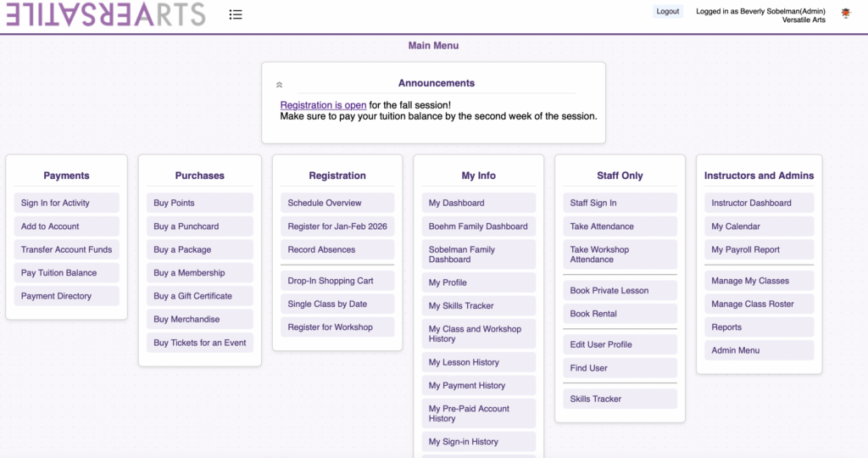Click the Versatile Arts logo
Image resolution: width=868 pixels, height=458 pixels.
[x=105, y=14]
